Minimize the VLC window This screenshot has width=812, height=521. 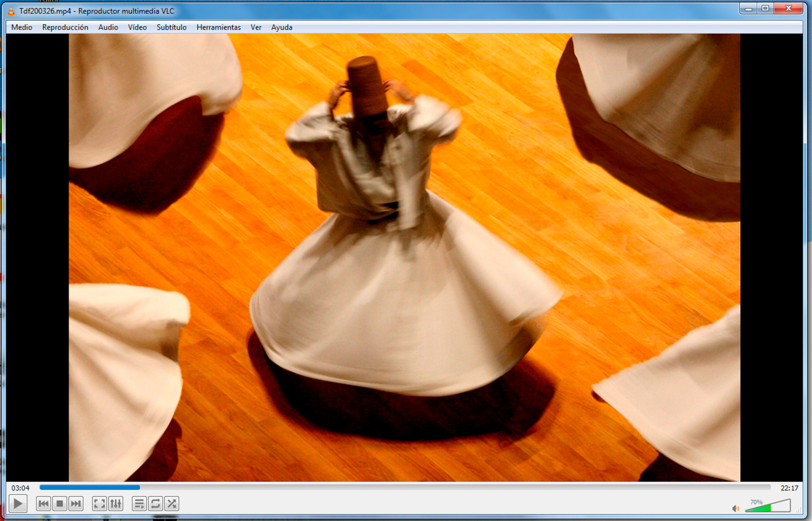748,9
